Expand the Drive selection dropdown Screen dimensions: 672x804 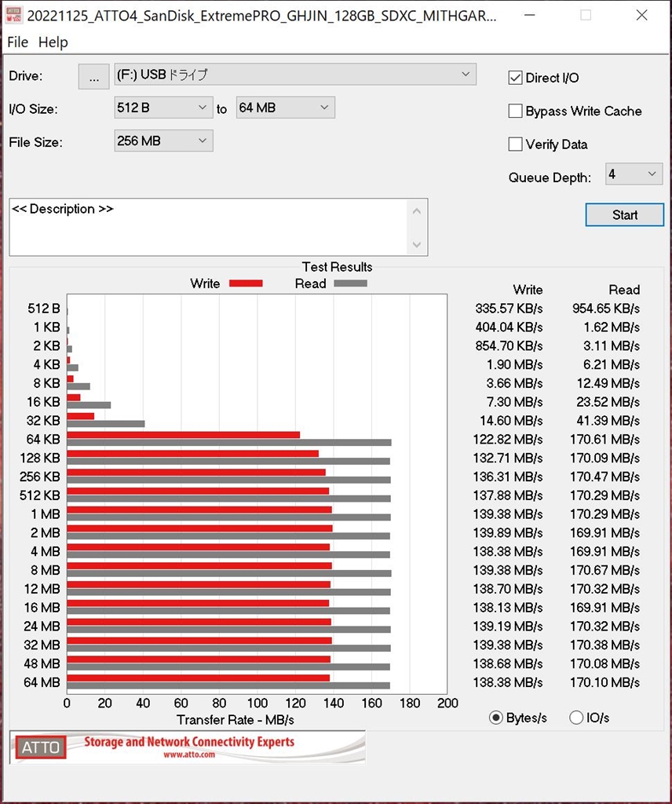(x=295, y=75)
